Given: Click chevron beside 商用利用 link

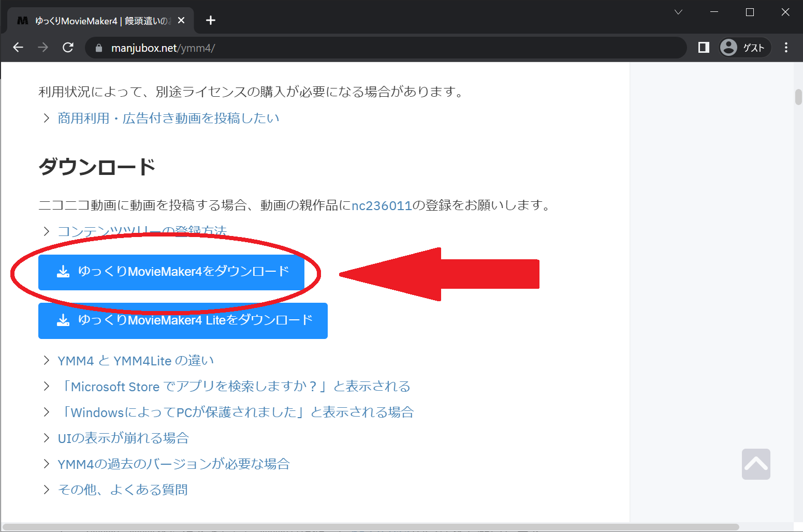Looking at the screenshot, I should coord(47,119).
